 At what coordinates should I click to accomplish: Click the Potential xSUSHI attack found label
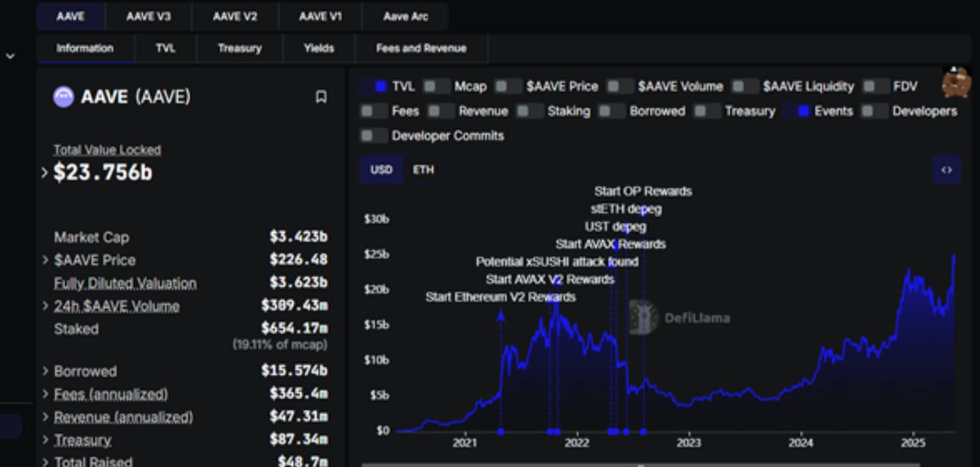tap(557, 262)
